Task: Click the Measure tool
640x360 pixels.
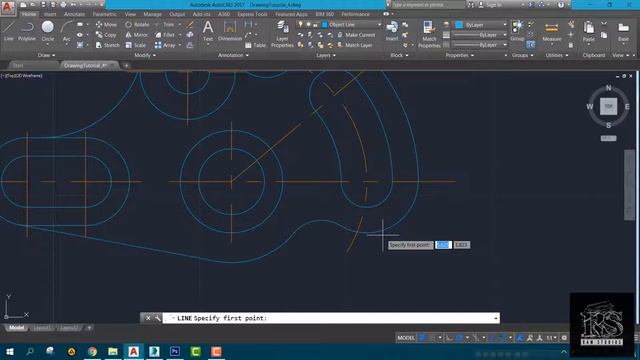Action: 551,31
